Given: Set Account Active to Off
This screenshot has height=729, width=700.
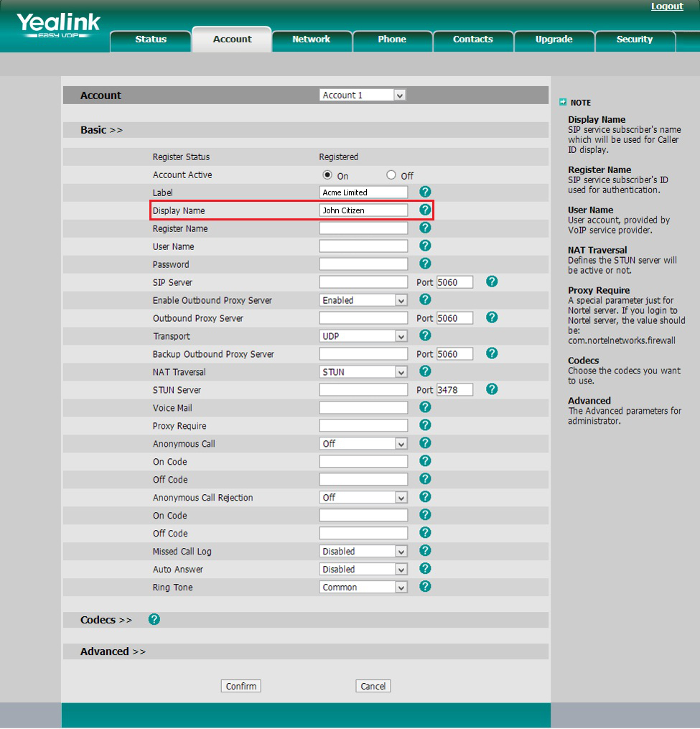Looking at the screenshot, I should pyautogui.click(x=391, y=175).
